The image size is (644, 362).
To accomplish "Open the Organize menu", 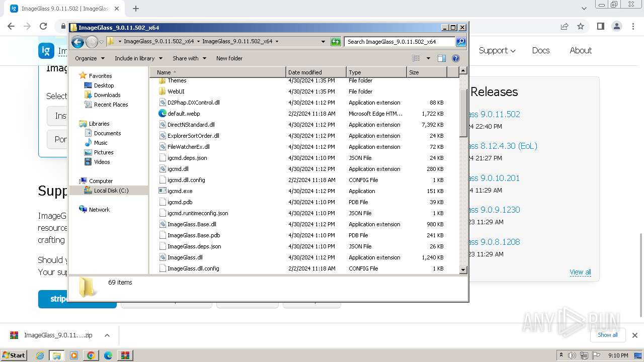I will (x=90, y=58).
